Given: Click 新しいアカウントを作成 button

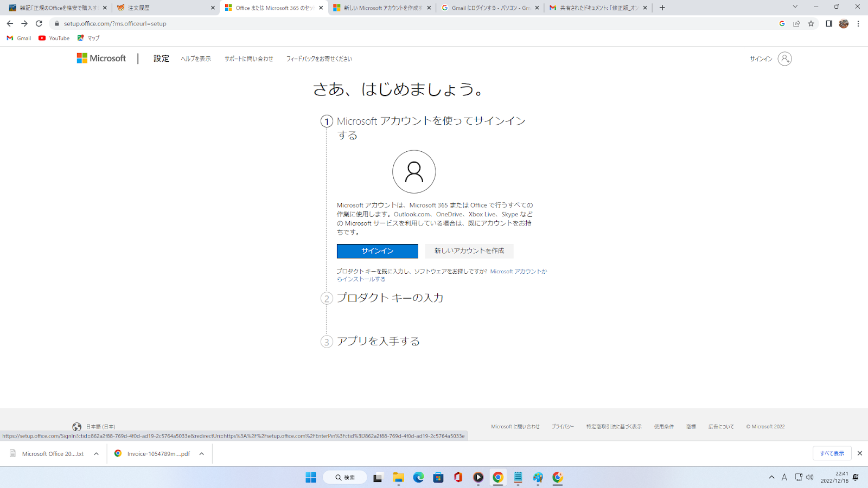Looking at the screenshot, I should tap(469, 251).
